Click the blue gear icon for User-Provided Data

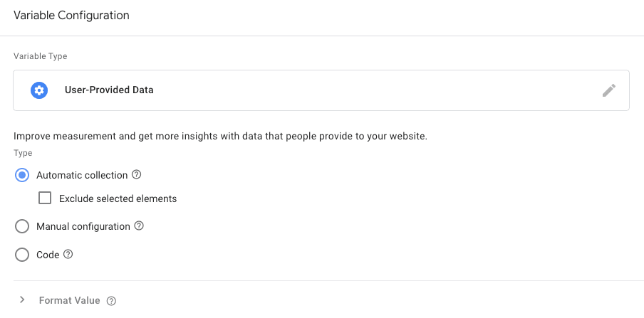pyautogui.click(x=39, y=90)
